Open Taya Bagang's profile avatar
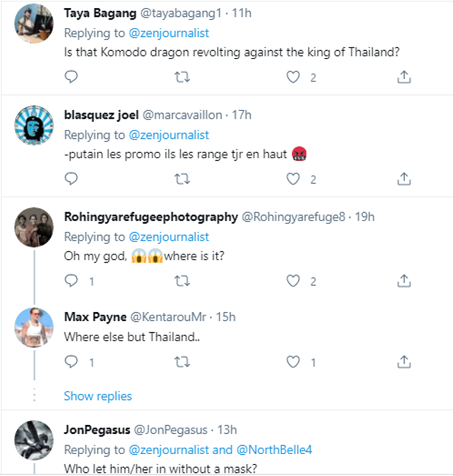 34,24
